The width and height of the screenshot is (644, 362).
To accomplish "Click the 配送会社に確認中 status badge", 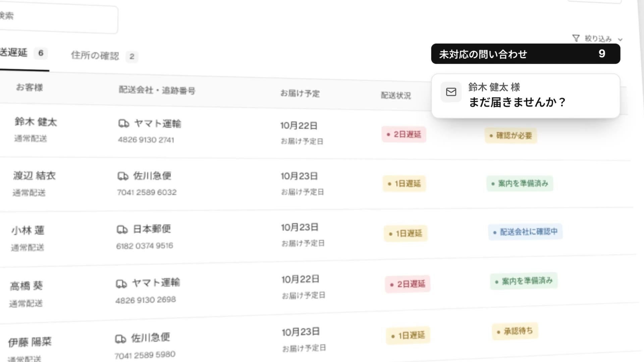I will pos(525,232).
